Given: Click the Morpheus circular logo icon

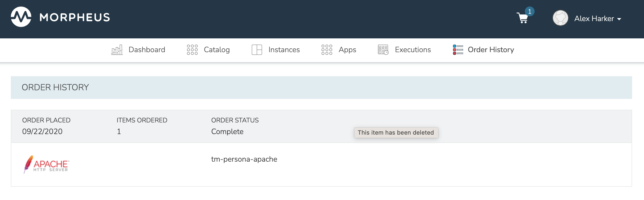Looking at the screenshot, I should [x=21, y=17].
